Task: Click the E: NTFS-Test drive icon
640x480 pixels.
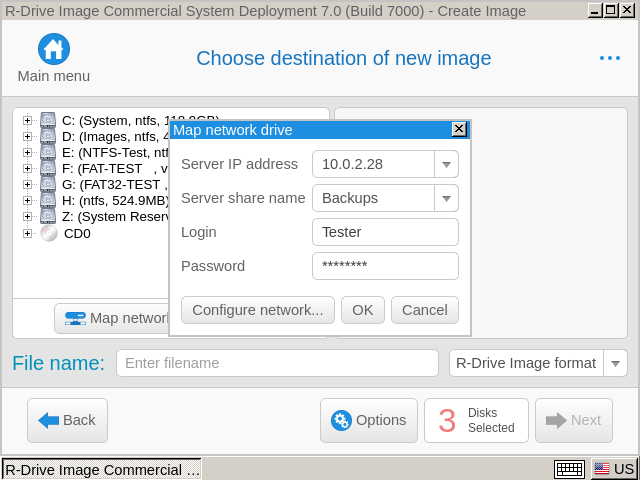Action: click(48, 152)
